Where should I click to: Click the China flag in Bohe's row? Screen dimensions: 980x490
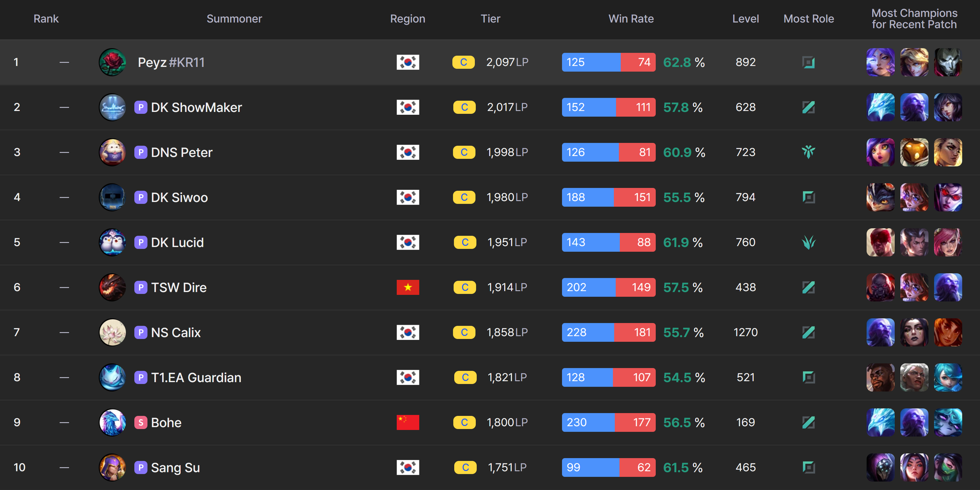click(408, 422)
